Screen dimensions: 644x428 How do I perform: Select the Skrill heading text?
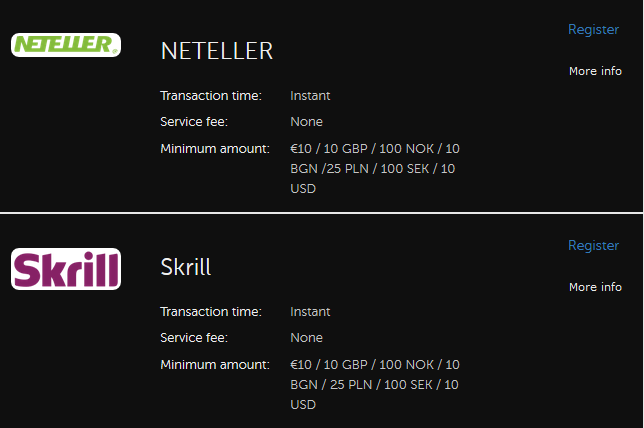(185, 268)
